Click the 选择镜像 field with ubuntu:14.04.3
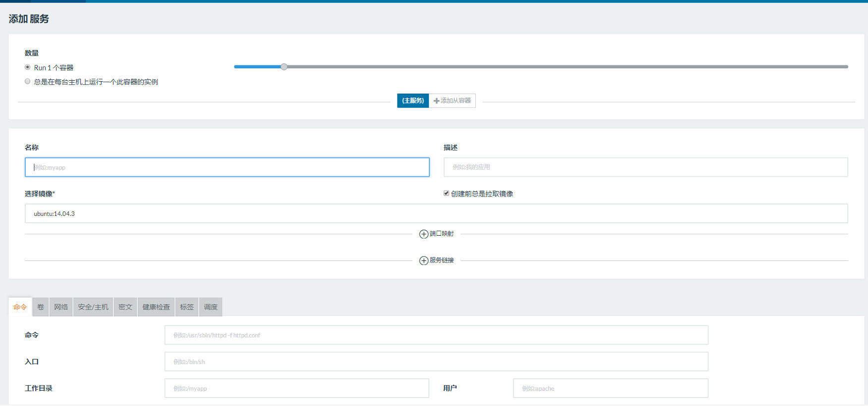This screenshot has height=406, width=868. click(x=436, y=214)
